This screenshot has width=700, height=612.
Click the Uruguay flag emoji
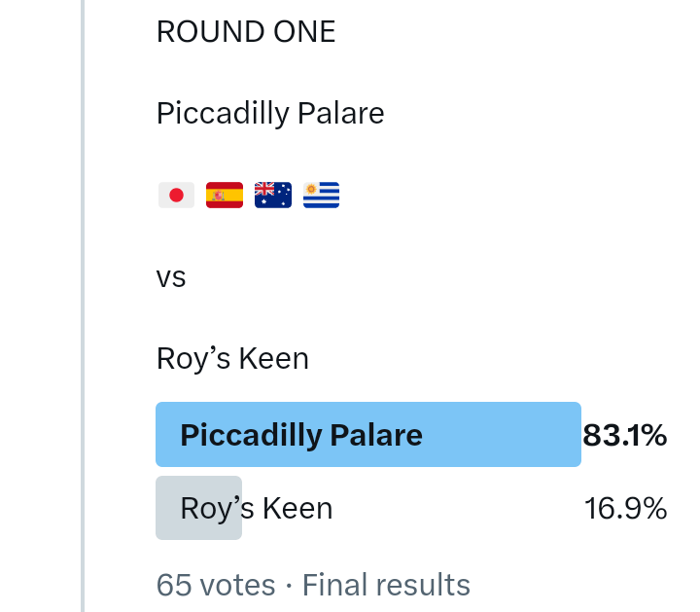[x=321, y=196]
